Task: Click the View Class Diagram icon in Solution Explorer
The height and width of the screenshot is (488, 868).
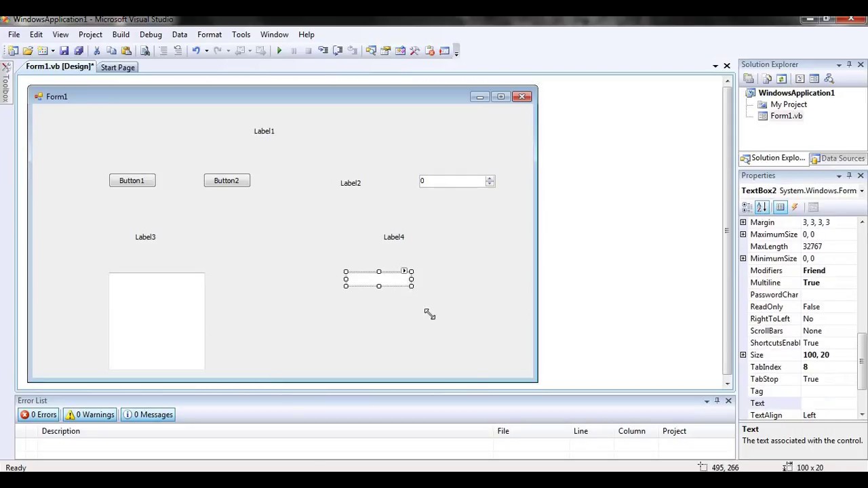Action: tap(829, 79)
